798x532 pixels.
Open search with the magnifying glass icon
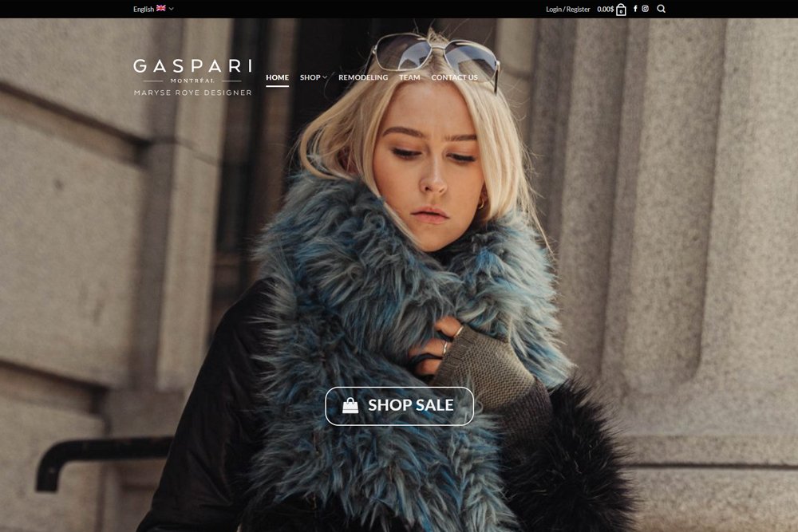point(661,9)
